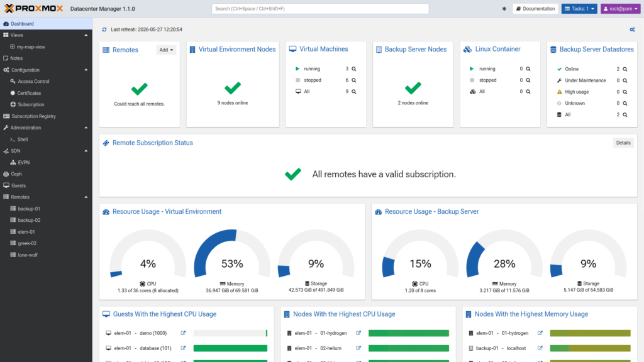
Task: Open the Tasks: 1 dropdown
Action: (x=579, y=9)
